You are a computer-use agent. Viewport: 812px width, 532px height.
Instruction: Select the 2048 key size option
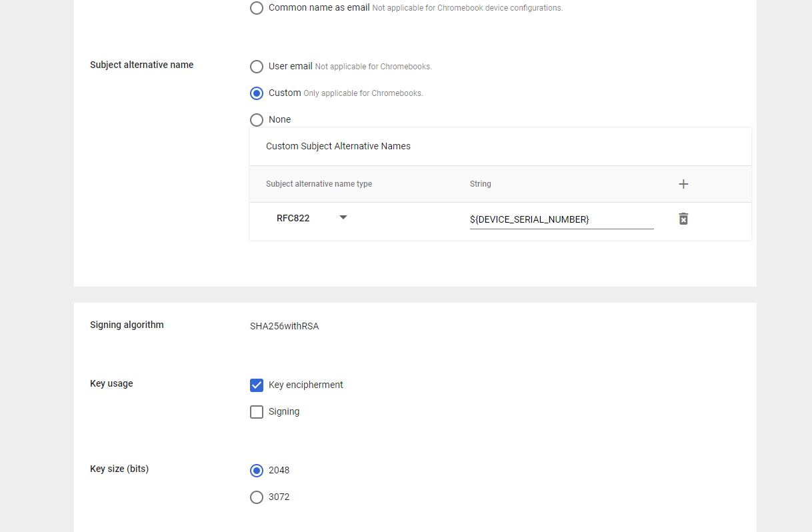pos(257,471)
